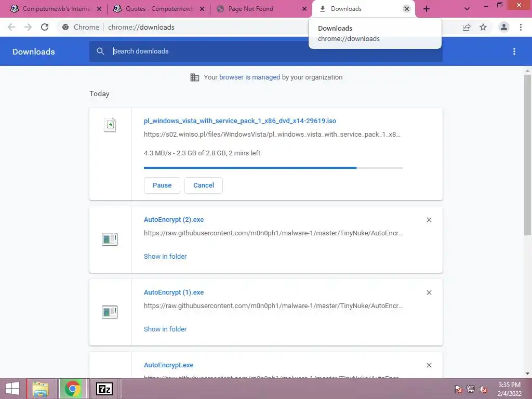
Task: Open the Windows Start button
Action: pos(12,389)
